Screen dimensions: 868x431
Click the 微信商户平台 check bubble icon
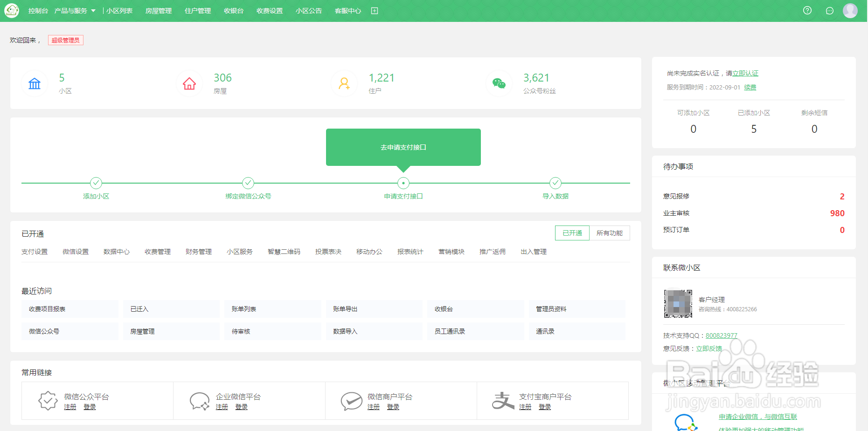pos(351,401)
